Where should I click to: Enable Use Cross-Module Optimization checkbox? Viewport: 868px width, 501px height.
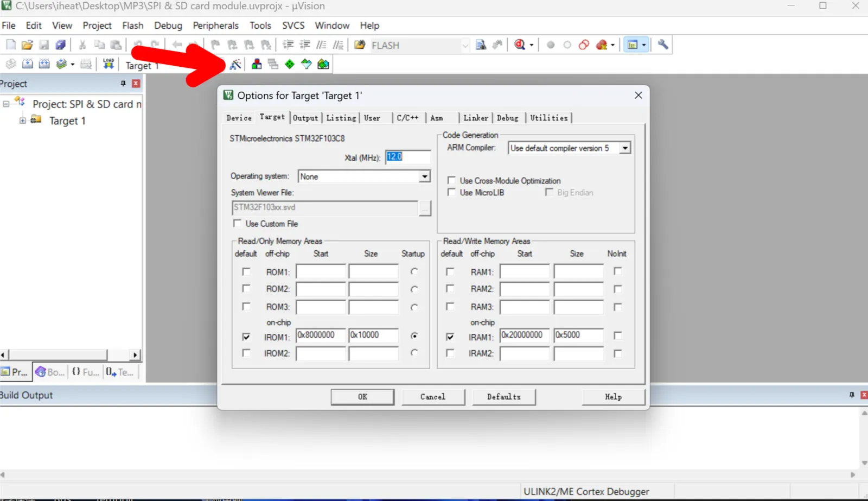(x=451, y=180)
